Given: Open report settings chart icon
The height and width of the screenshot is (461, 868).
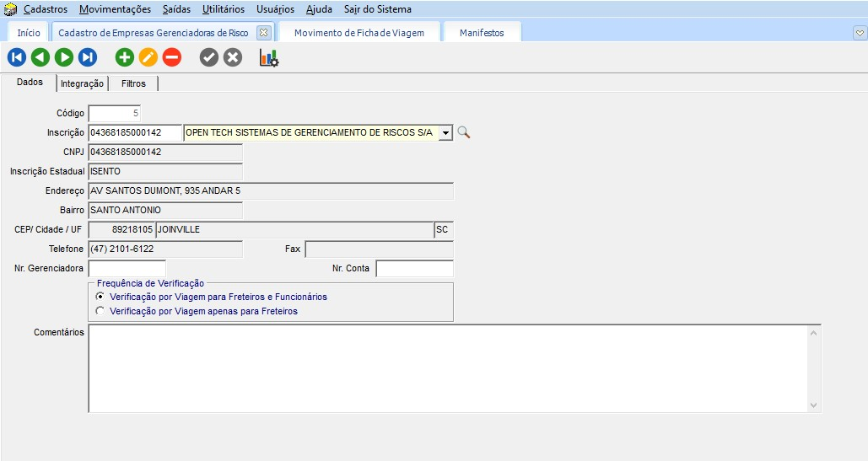Looking at the screenshot, I should [269, 57].
